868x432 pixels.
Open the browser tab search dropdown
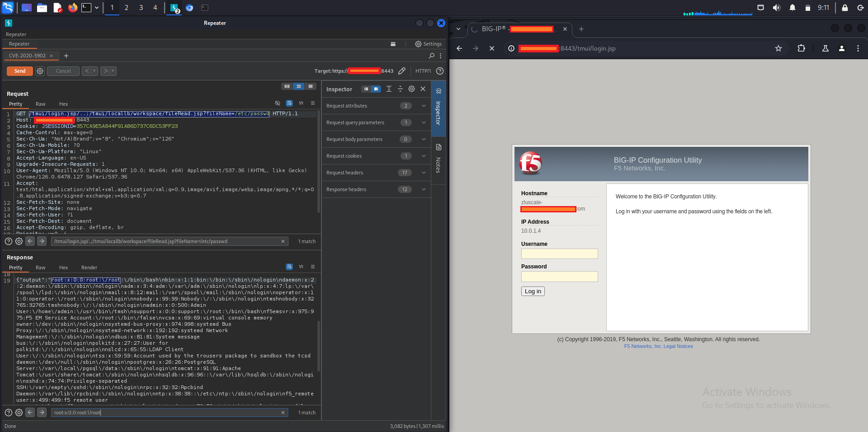458,29
